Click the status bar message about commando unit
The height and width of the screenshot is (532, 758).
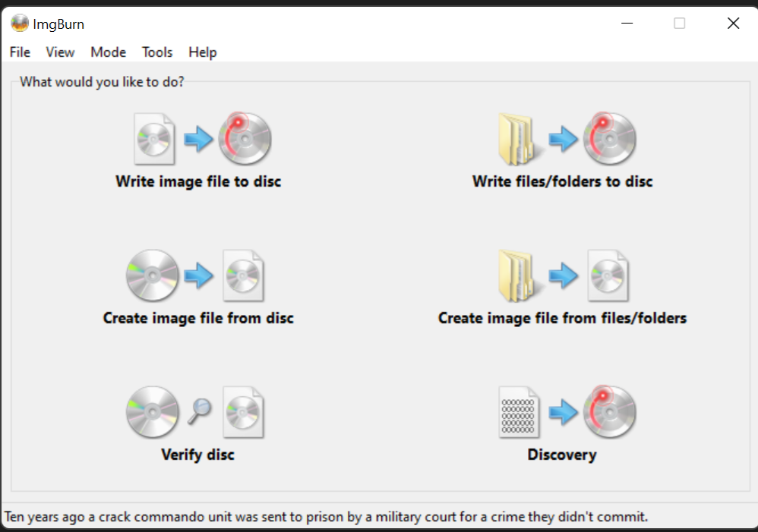point(327,518)
